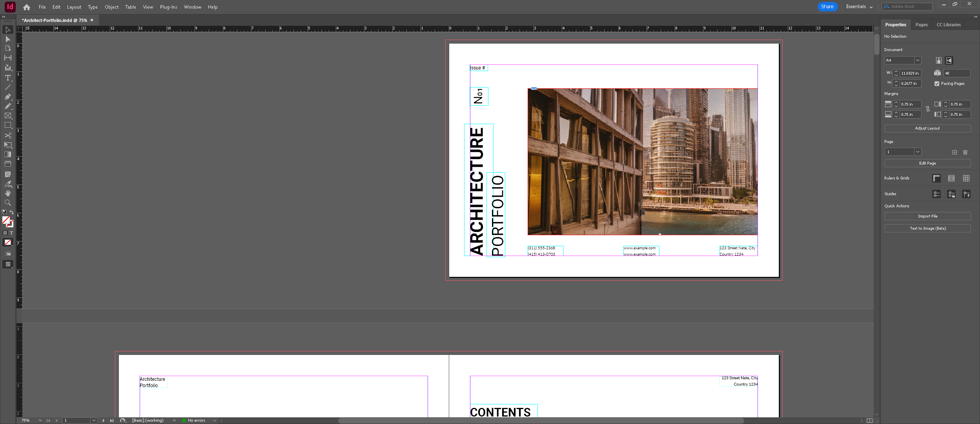Open the [Basic] (working) preflight profile dropdown
This screenshot has width=980, height=424.
click(174, 420)
